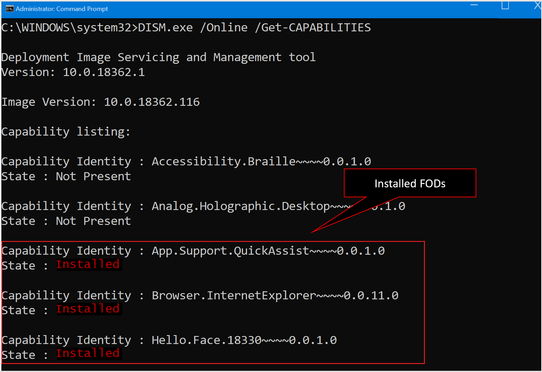Click the Browser.InternetExplorer capability identity line
This screenshot has width=542, height=372.
click(200, 295)
